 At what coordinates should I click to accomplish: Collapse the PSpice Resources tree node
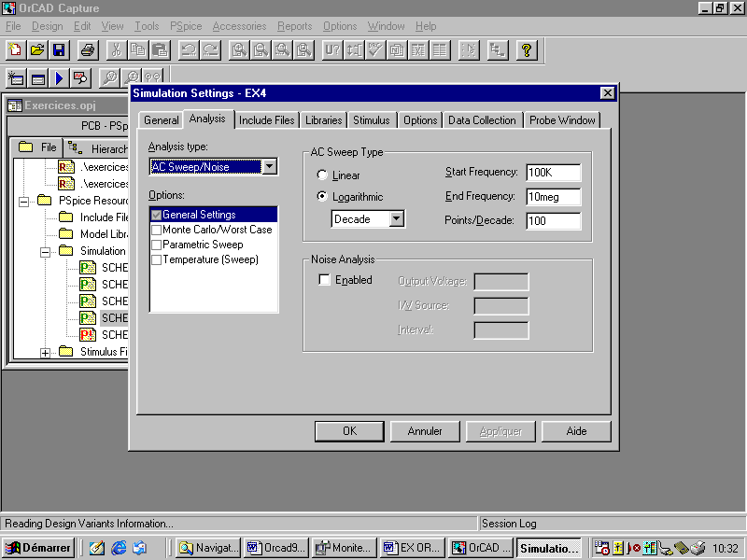(23, 202)
